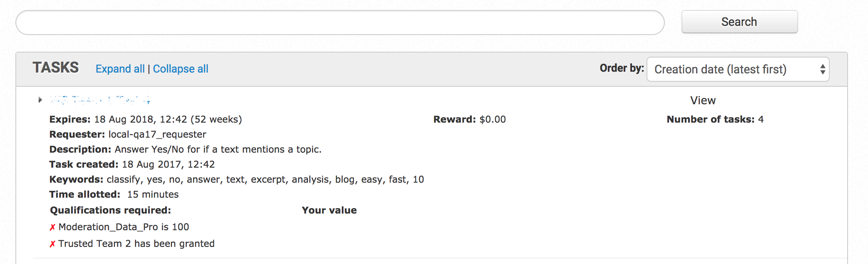Click the TASKS panel heading
Image resolution: width=868 pixels, height=264 pixels.
coord(56,68)
